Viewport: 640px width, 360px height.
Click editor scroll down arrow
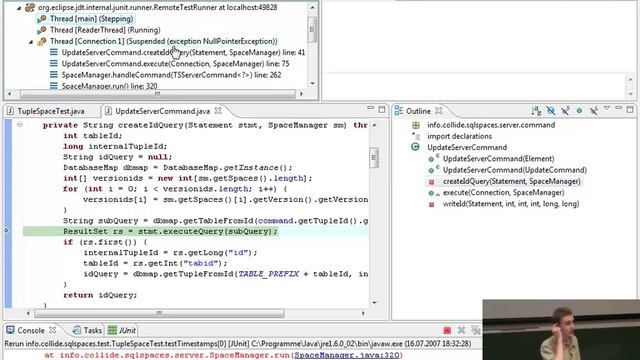pos(374,302)
